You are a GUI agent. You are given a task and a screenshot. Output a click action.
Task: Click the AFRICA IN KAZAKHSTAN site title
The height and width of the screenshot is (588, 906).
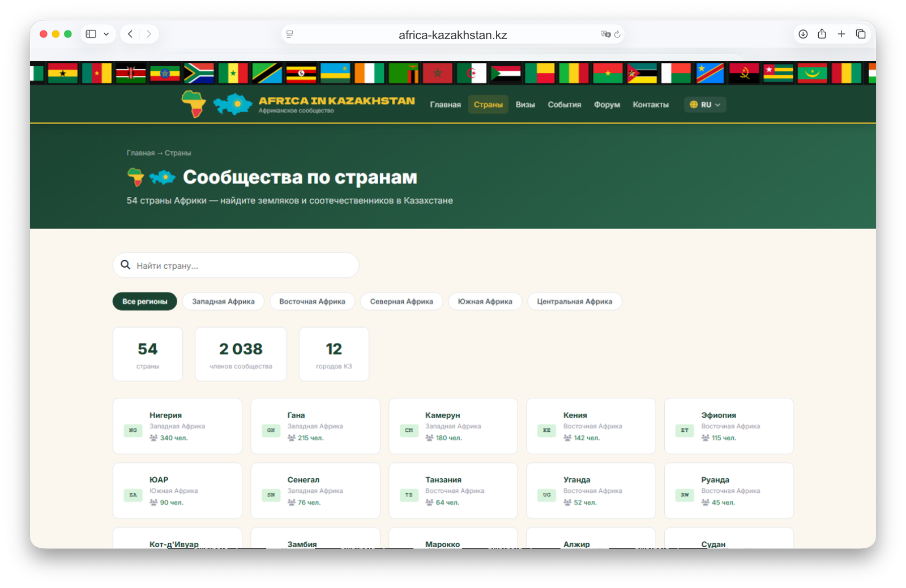click(336, 101)
